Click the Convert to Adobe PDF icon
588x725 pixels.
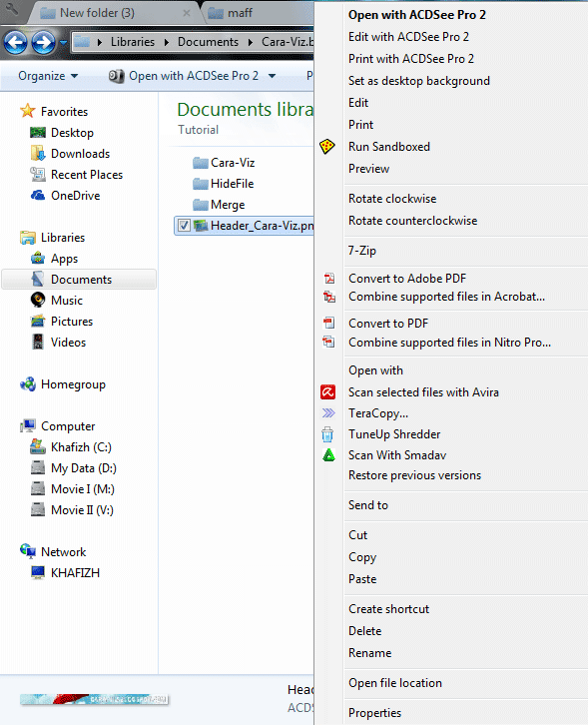(x=328, y=278)
